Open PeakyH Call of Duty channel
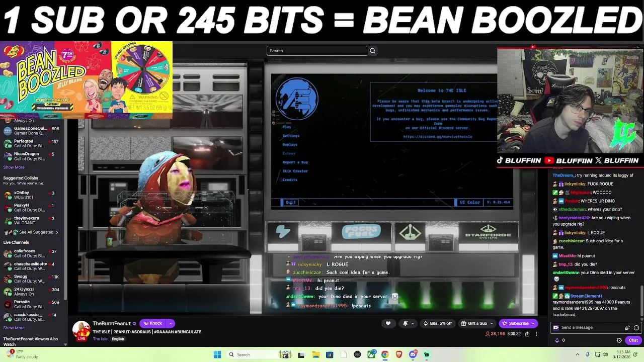This screenshot has height=362, width=644. point(31,208)
